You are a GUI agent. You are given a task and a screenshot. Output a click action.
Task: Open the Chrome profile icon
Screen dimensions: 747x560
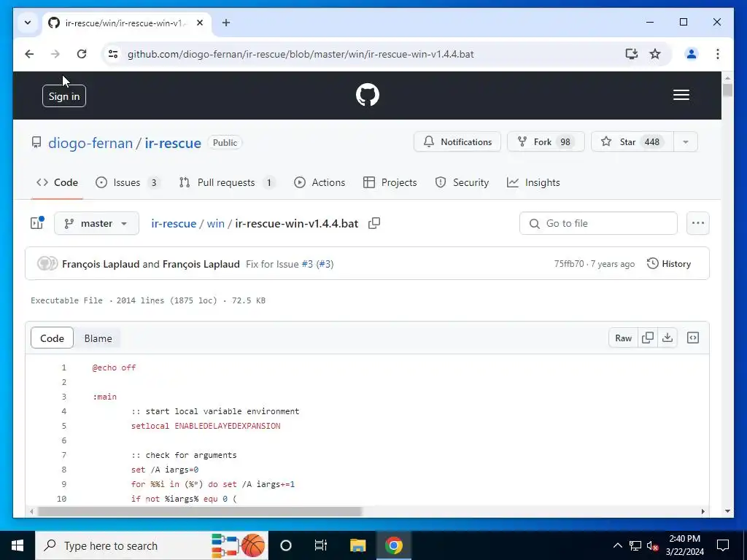coord(692,54)
